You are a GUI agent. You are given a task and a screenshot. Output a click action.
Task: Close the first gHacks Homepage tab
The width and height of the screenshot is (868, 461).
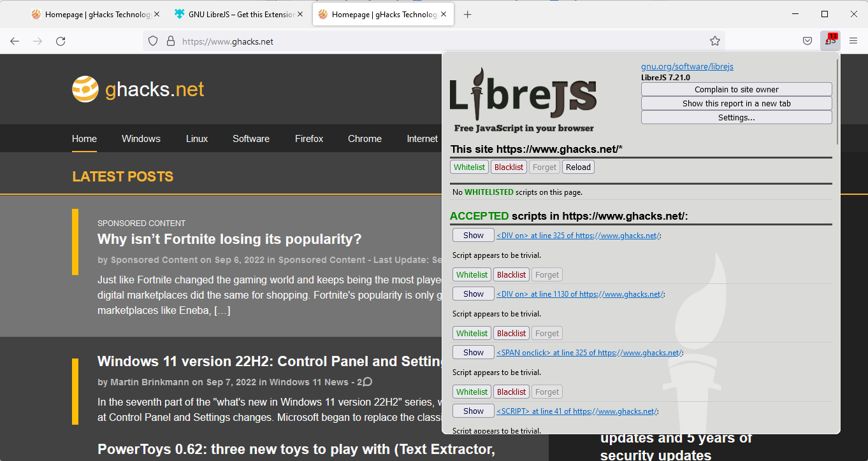pos(157,14)
